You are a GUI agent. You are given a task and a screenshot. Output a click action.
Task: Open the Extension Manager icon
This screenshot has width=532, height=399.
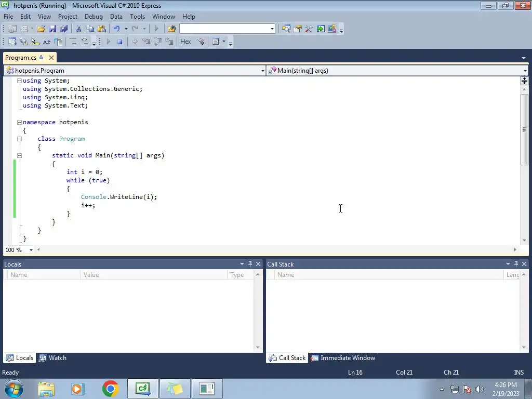[332, 29]
